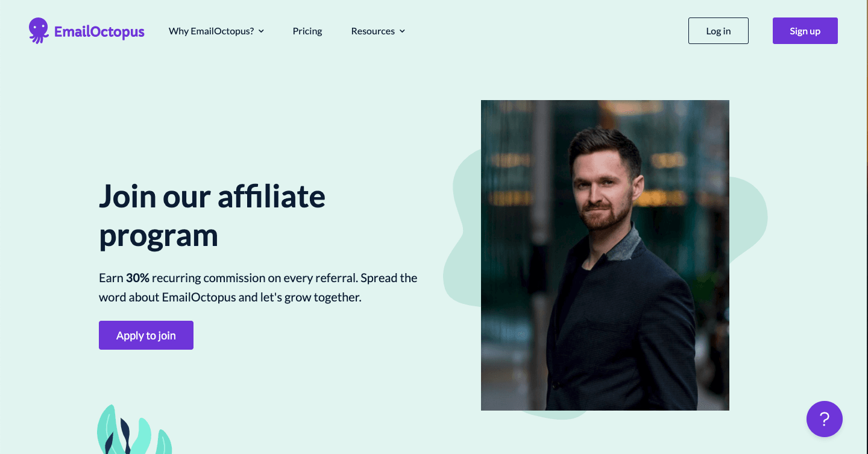Open the Resources menu label

pyautogui.click(x=373, y=31)
